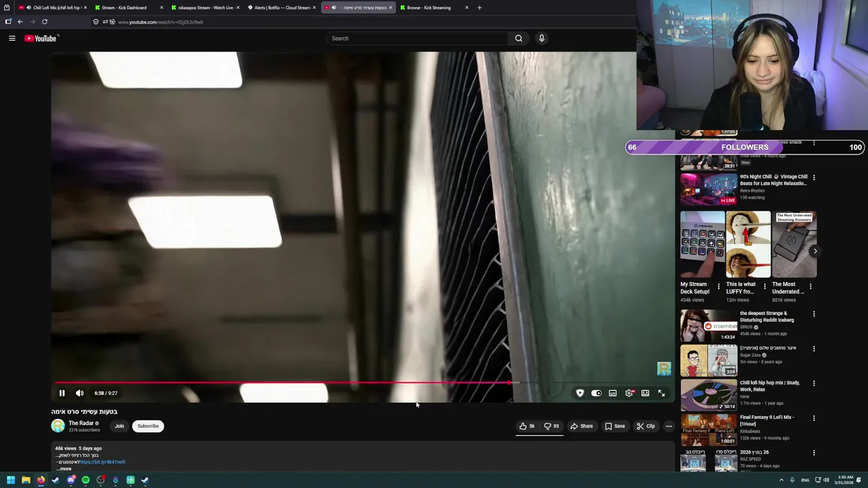This screenshot has width=868, height=488.
Task: Open options for the RAZ SPEED video
Action: pyautogui.click(x=814, y=453)
